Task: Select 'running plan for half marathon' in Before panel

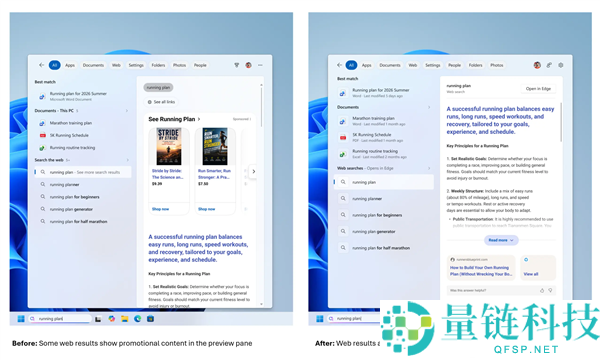Action: (x=82, y=222)
